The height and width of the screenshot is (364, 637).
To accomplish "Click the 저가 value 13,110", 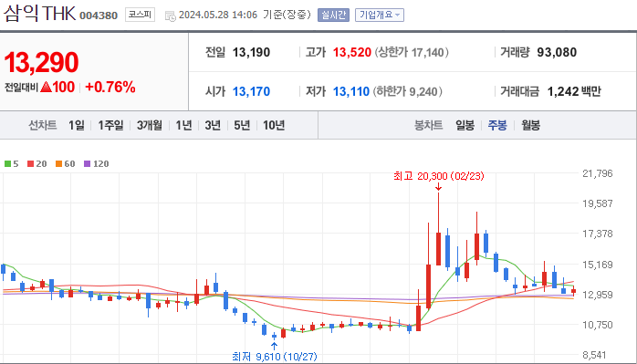I will point(351,91).
